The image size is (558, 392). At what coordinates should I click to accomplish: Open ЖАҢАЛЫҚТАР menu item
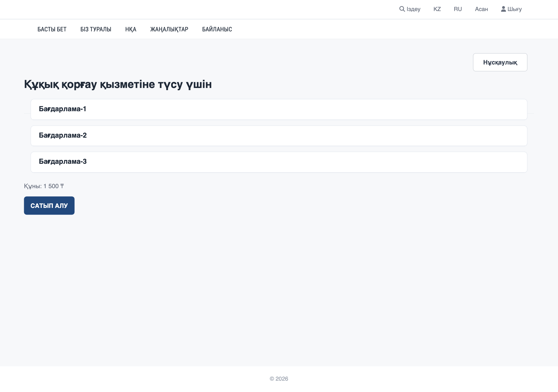(169, 29)
